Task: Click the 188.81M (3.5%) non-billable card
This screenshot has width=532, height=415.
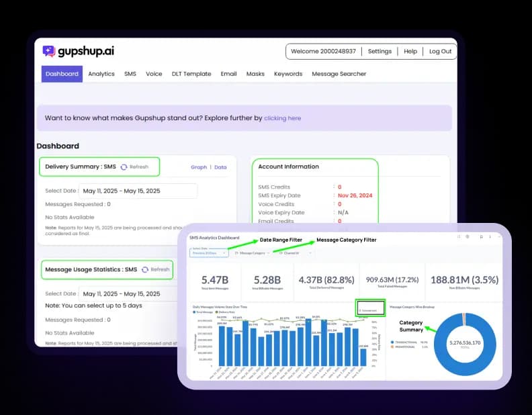Action: coord(464,282)
